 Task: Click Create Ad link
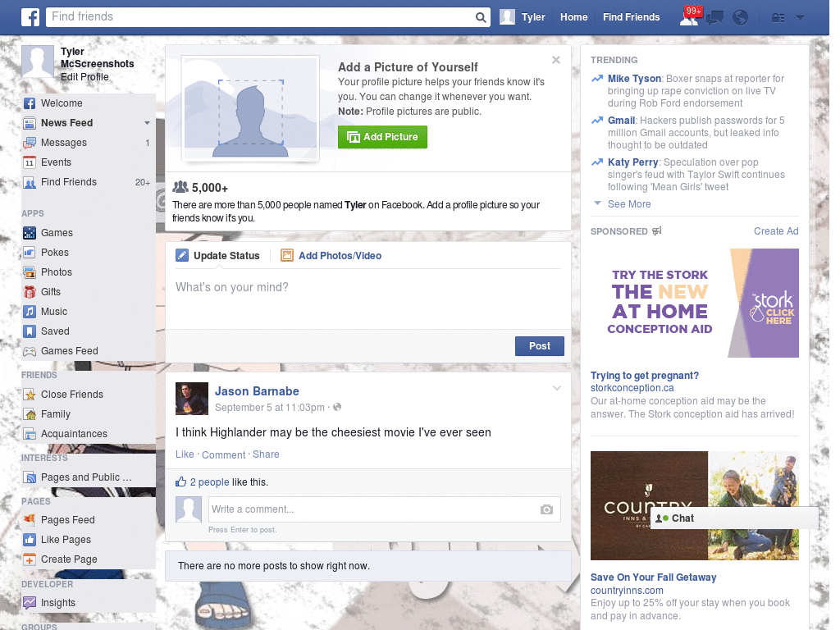776,231
